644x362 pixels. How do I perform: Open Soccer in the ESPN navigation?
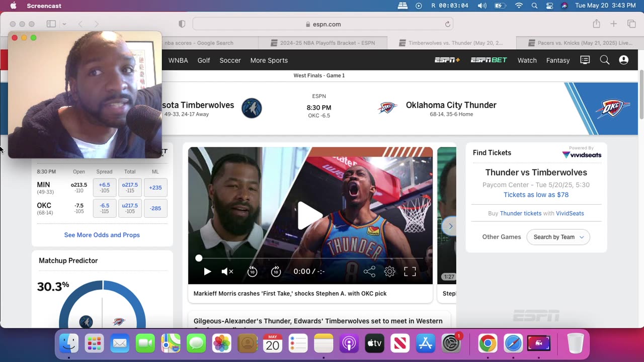click(230, 60)
